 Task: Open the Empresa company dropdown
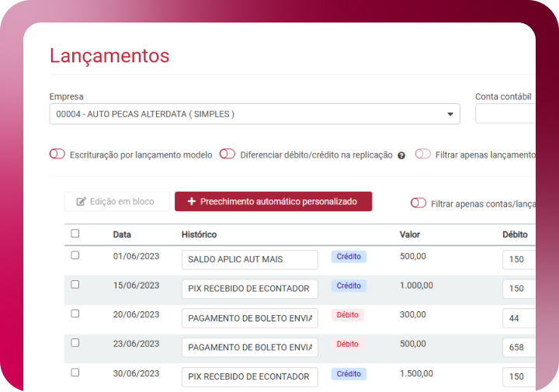[255, 114]
